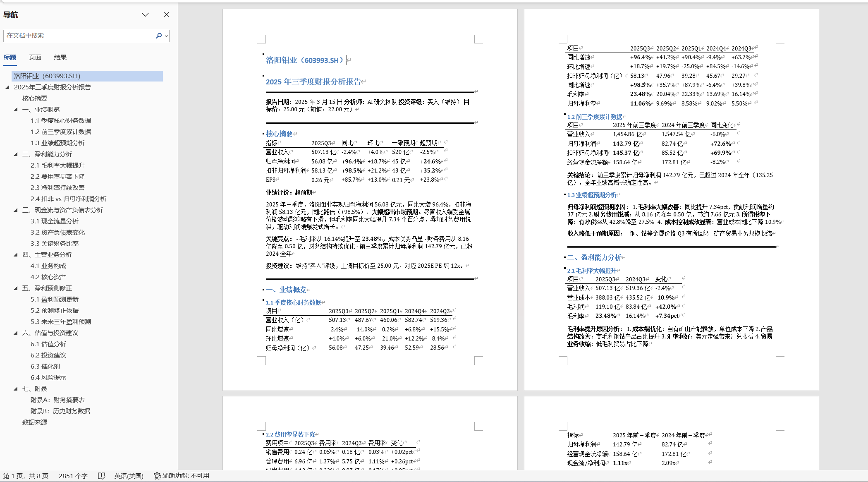868x482 pixels.
Task: Open 2.1 毛利率大幅提升 in navigation pane
Action: click(x=57, y=165)
